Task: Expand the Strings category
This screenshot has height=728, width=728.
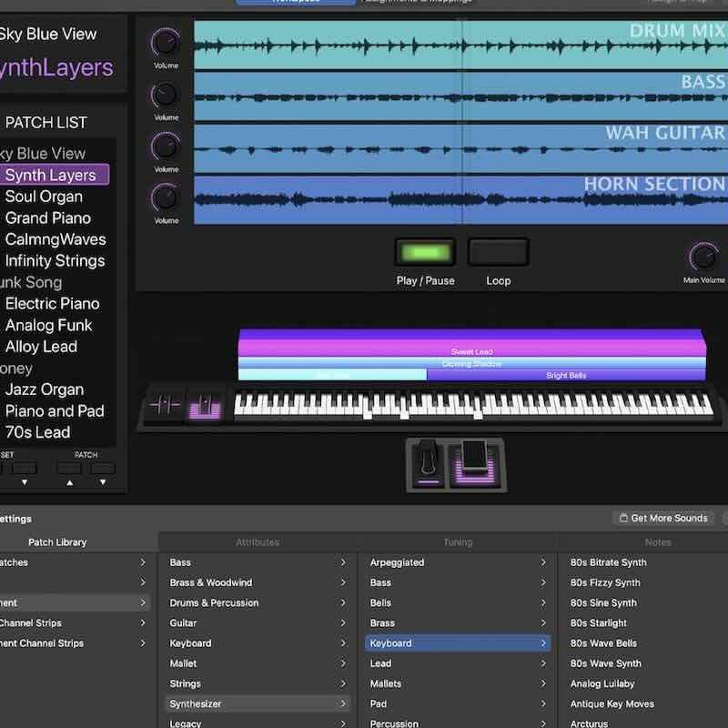Action: point(258,683)
